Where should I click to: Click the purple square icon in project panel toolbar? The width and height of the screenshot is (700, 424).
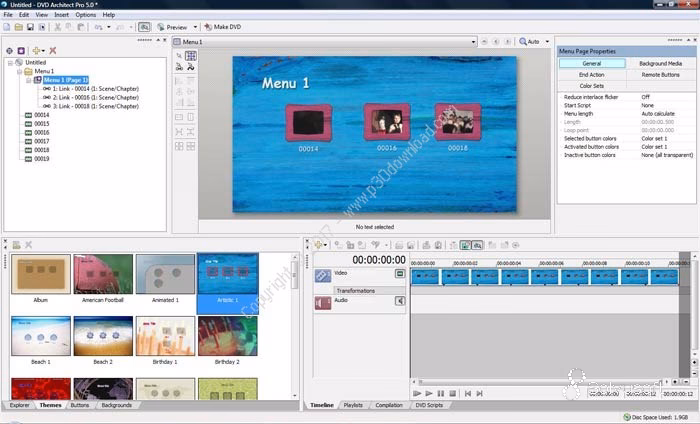pos(21,51)
